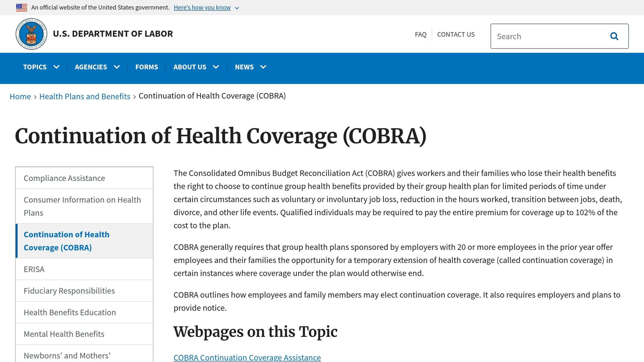The width and height of the screenshot is (644, 362).
Task: Click U.S. DEPARTMENT OF LABOR site title
Action: [113, 34]
